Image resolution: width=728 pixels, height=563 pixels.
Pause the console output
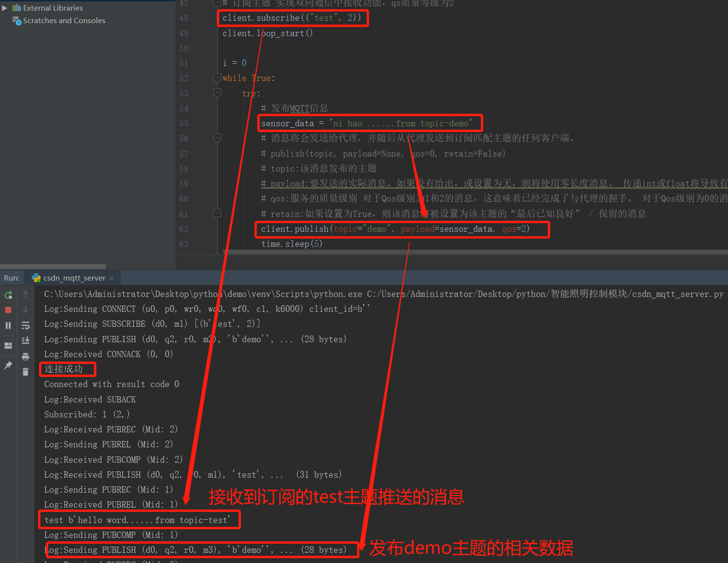(x=8, y=325)
